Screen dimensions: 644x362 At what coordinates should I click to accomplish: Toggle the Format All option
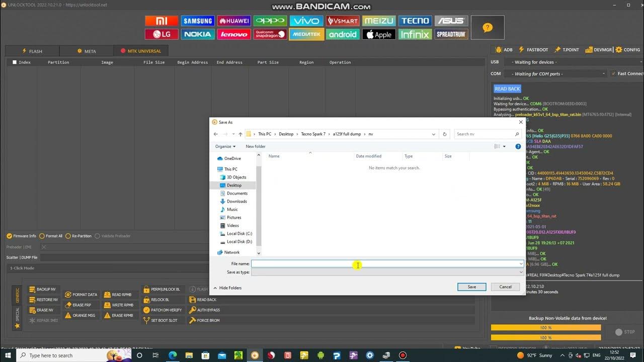[51, 236]
